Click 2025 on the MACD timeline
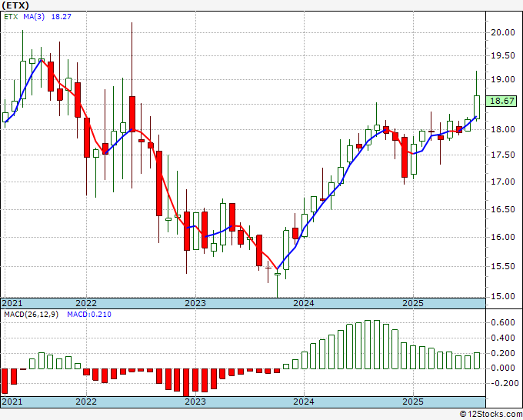The width and height of the screenshot is (523, 420). tap(413, 402)
